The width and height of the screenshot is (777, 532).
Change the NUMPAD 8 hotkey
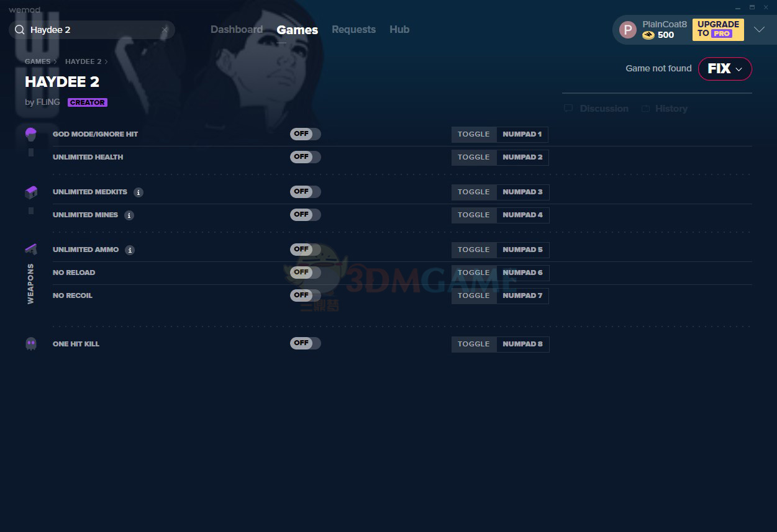[522, 345]
